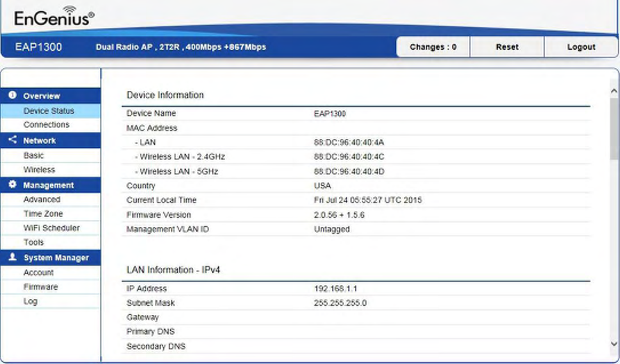Viewport: 620px width, 364px height.
Task: Click the System Manager person icon
Action: (12, 257)
